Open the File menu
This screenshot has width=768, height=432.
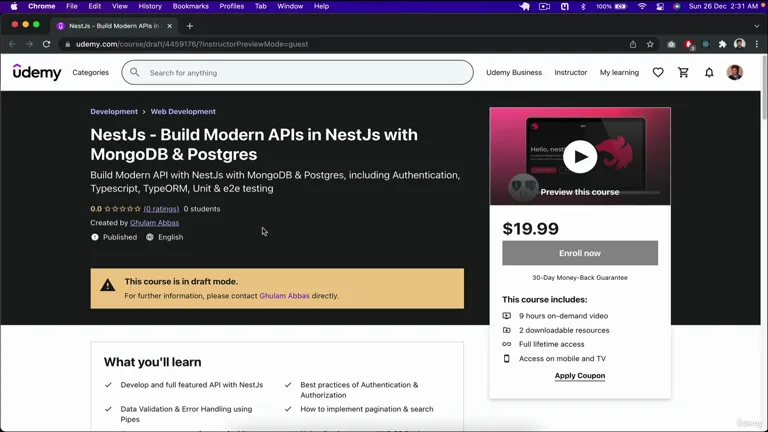coord(72,6)
